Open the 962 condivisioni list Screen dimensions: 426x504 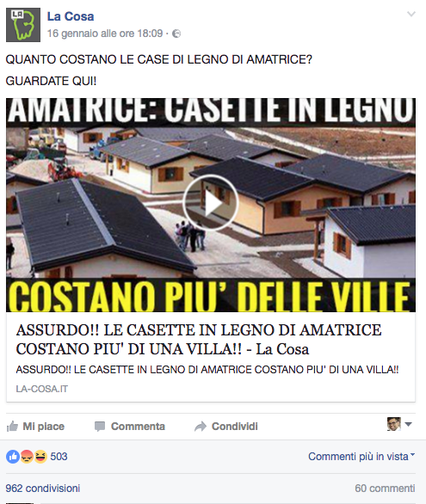(43, 489)
